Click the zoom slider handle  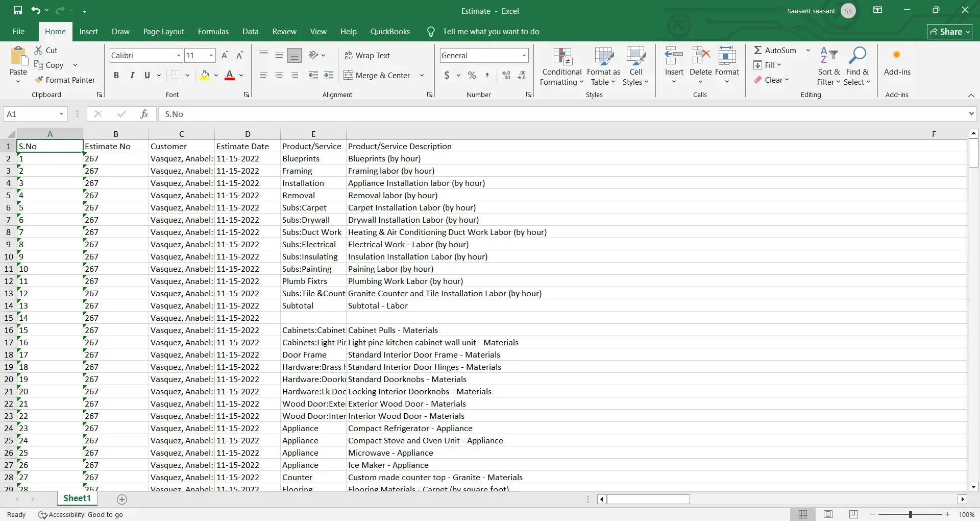(910, 514)
